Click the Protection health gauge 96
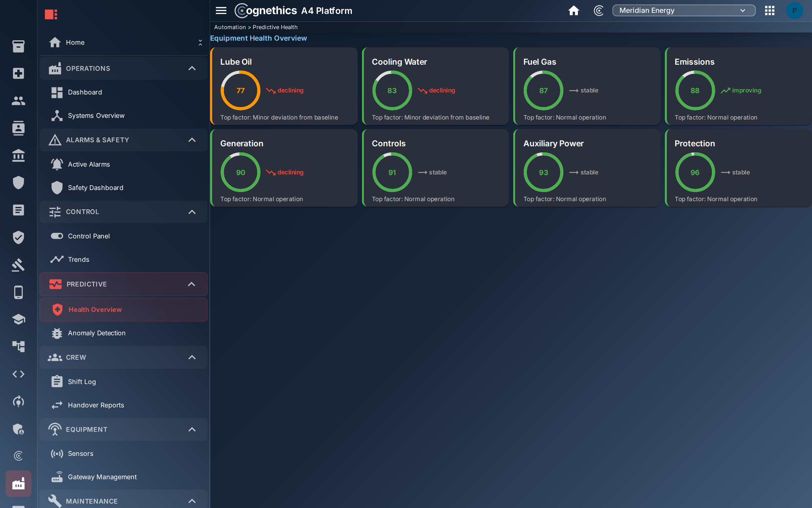812x508 pixels. [x=695, y=172]
